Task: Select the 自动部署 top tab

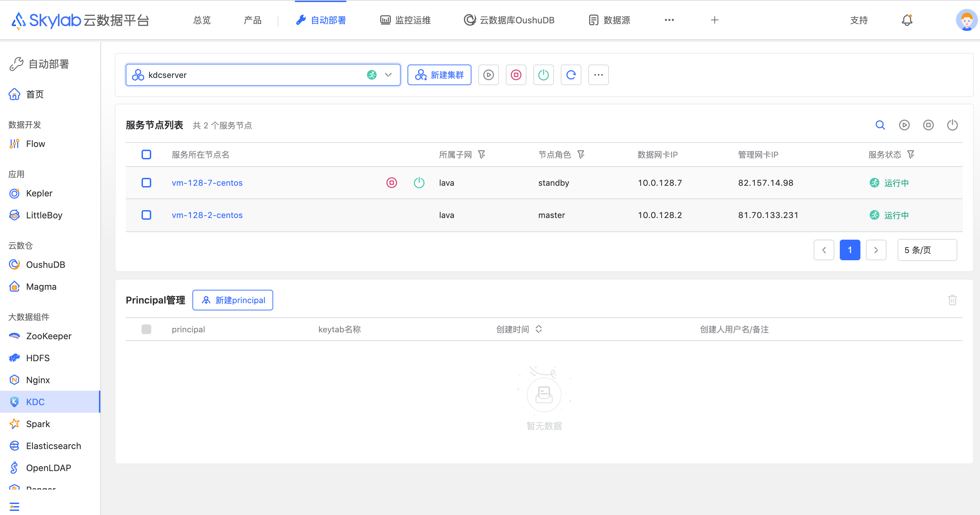Action: coord(321,20)
